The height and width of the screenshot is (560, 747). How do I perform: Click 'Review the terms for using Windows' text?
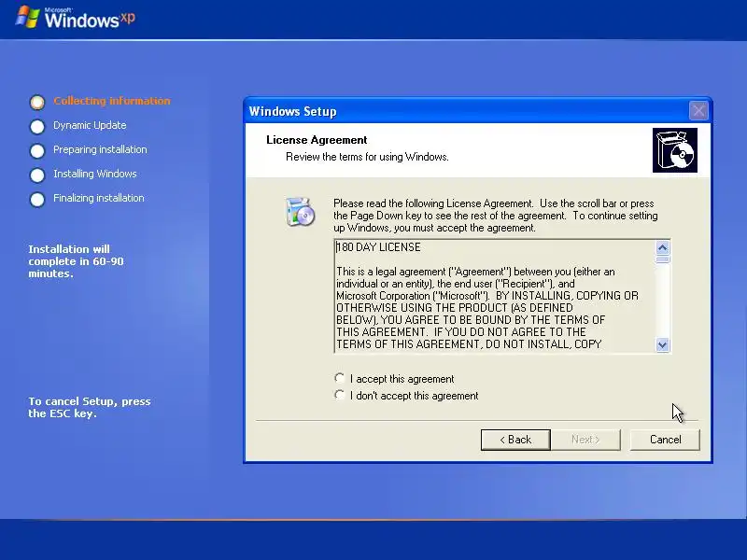click(x=367, y=157)
